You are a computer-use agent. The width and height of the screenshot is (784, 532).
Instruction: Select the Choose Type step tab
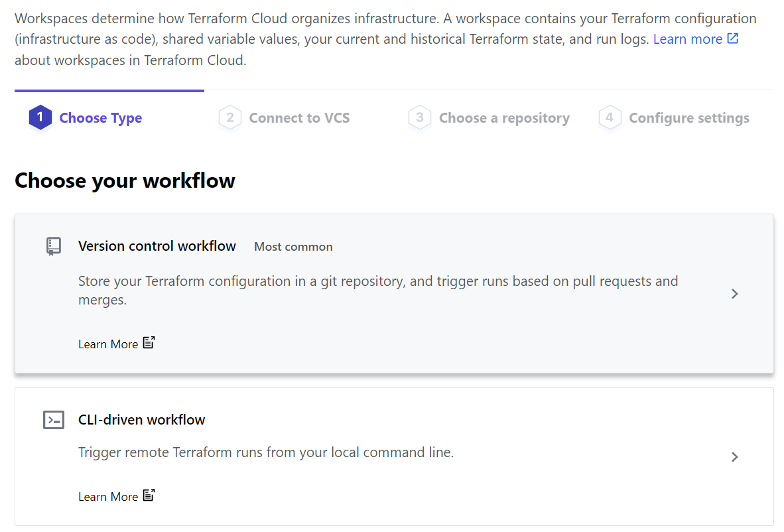tap(101, 118)
